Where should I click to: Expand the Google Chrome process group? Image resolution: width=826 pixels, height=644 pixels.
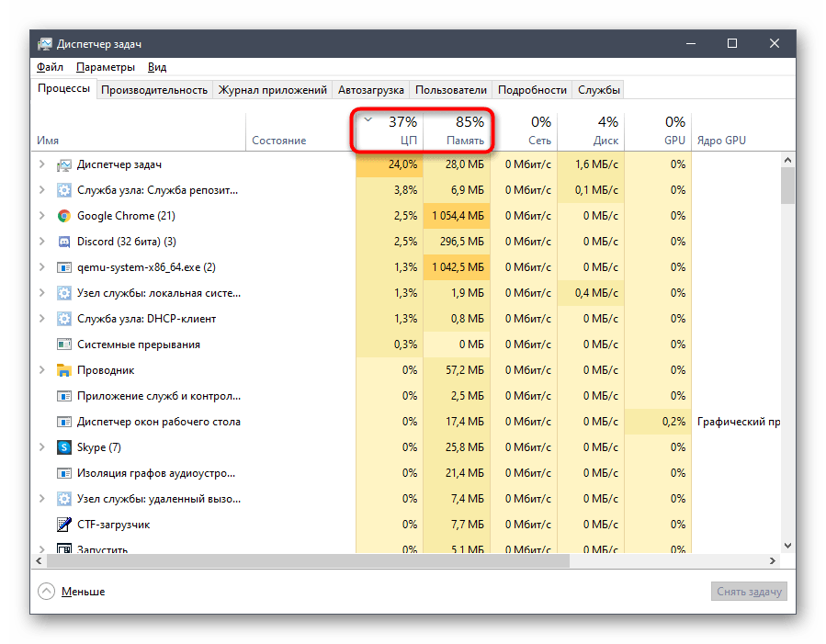41,216
